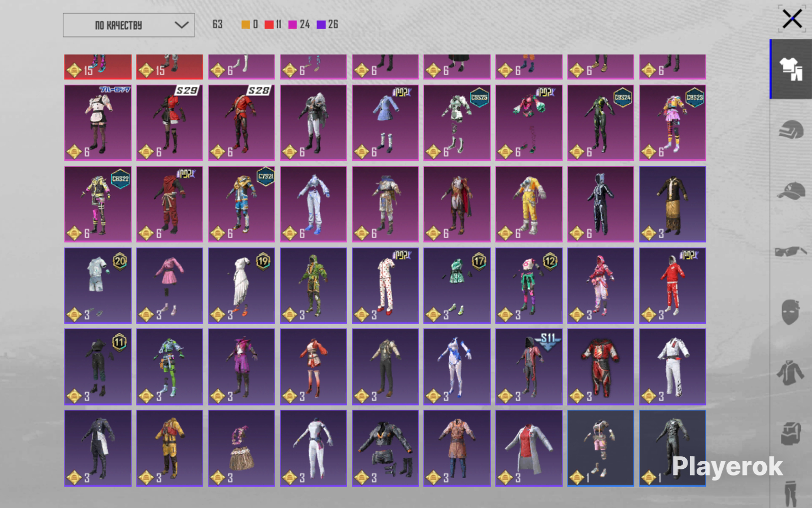Viewport: 812px width, 508px height.
Task: Select the level 12 pink-green outfit
Action: coord(529,285)
